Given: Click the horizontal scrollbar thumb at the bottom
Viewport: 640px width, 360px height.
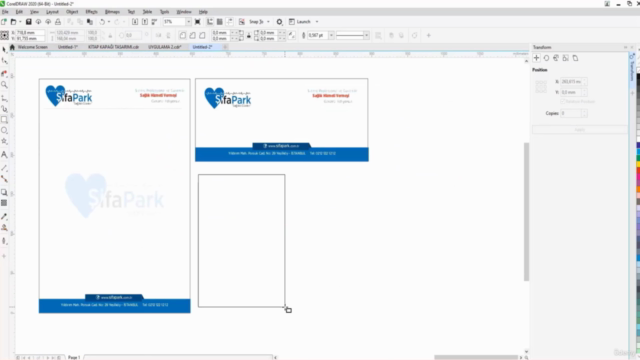Looking at the screenshot, I should (476, 357).
